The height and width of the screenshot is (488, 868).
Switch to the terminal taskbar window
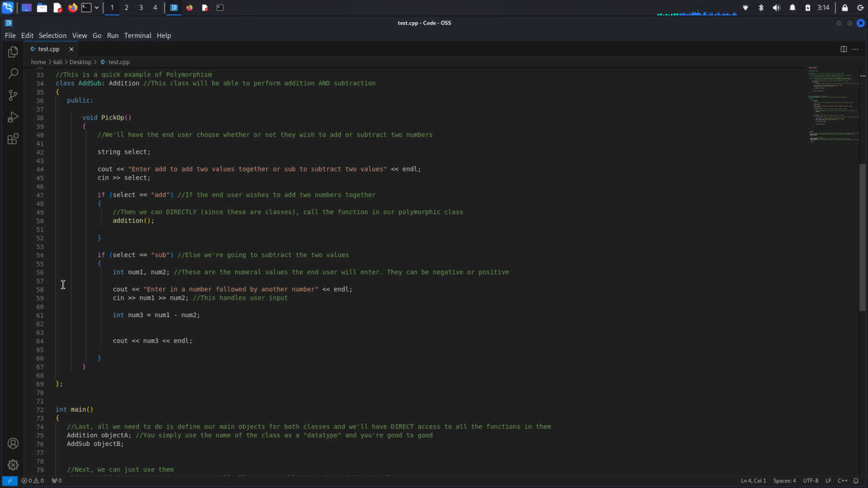click(220, 8)
